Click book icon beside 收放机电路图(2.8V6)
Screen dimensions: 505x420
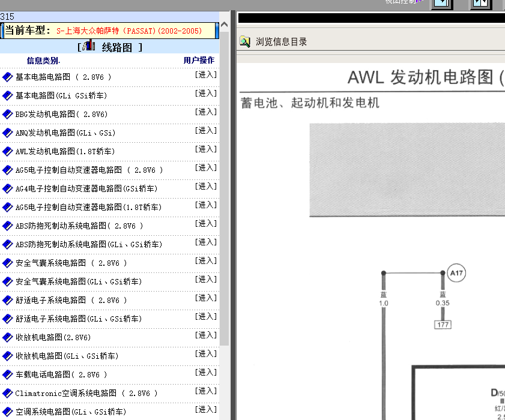pos(7,338)
